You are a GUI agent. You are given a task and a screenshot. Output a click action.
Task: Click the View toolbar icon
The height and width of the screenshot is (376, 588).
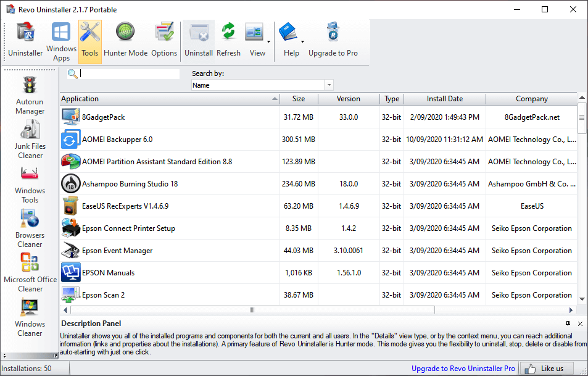[x=255, y=33]
